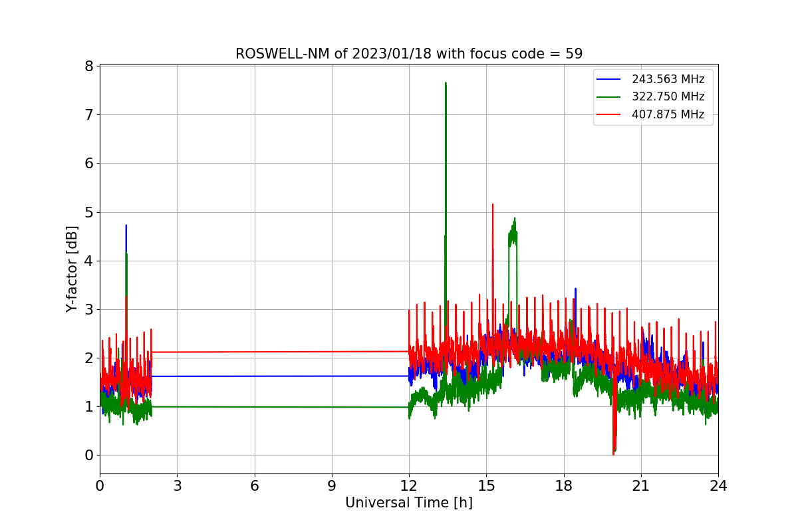Screen dimensions: 798x532
Task: Click the blue spike peak near 1 hour
Action: (126, 226)
